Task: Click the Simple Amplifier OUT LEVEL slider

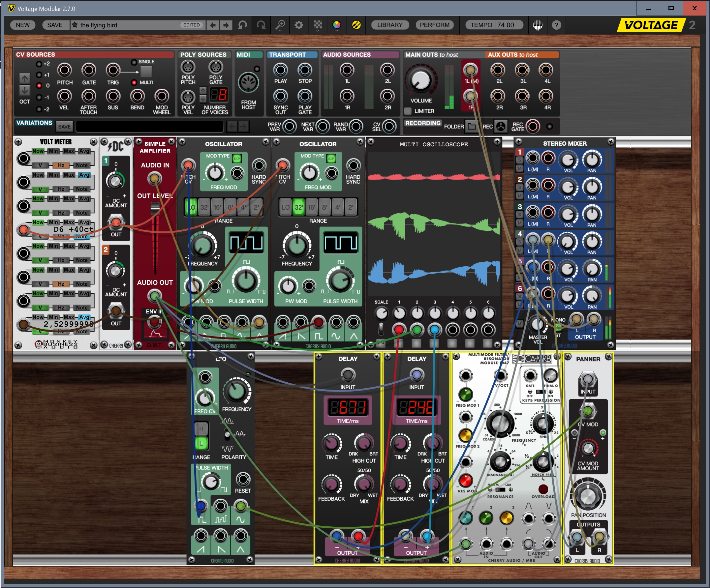Action: (x=155, y=208)
